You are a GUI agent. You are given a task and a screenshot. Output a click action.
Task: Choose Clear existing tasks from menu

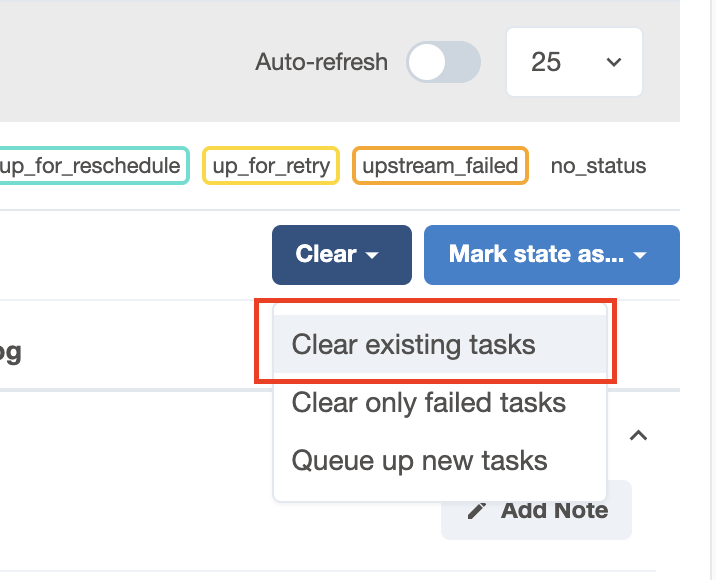pos(413,345)
